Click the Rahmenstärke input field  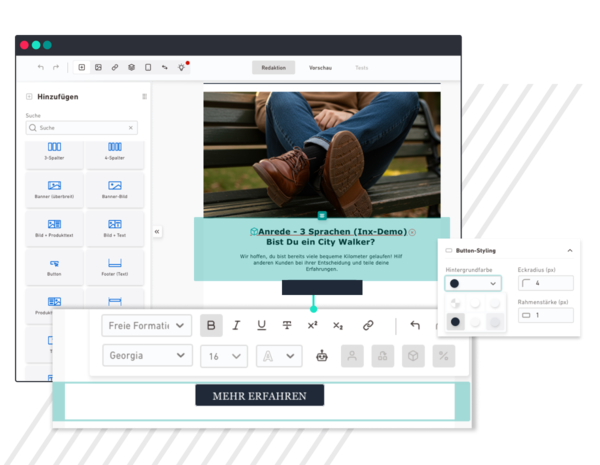click(546, 315)
